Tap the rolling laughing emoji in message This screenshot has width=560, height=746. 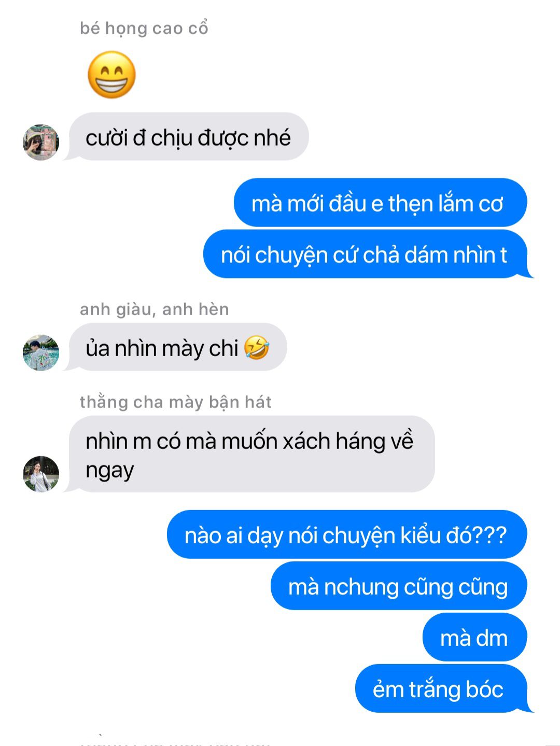click(x=257, y=347)
